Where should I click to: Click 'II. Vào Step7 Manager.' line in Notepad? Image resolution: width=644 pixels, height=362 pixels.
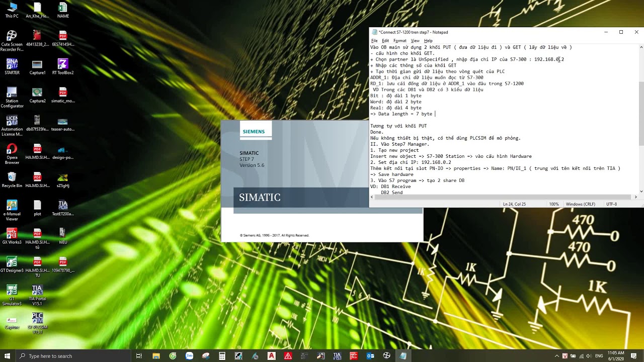coord(399,144)
